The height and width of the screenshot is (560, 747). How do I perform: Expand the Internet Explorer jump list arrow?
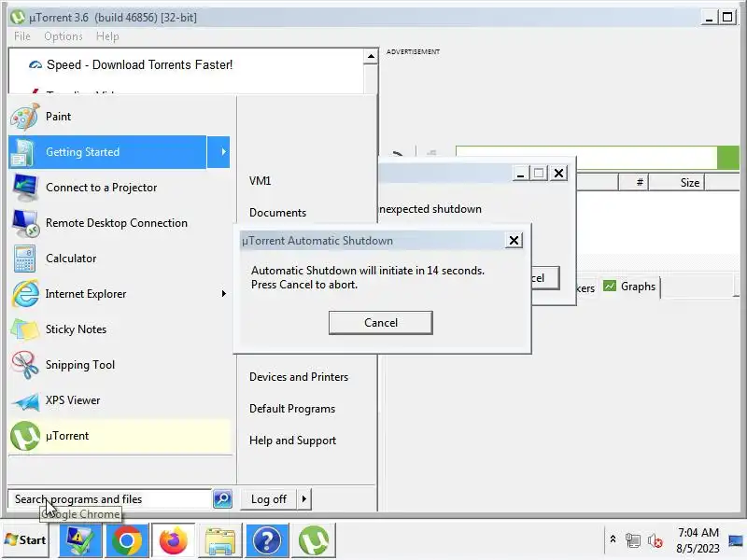point(223,294)
